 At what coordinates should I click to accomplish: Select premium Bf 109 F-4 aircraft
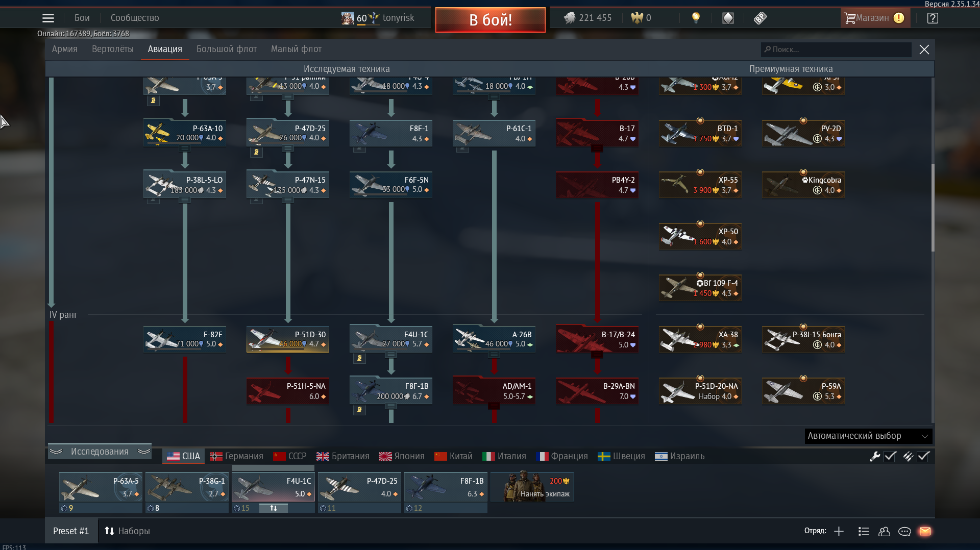coord(700,288)
